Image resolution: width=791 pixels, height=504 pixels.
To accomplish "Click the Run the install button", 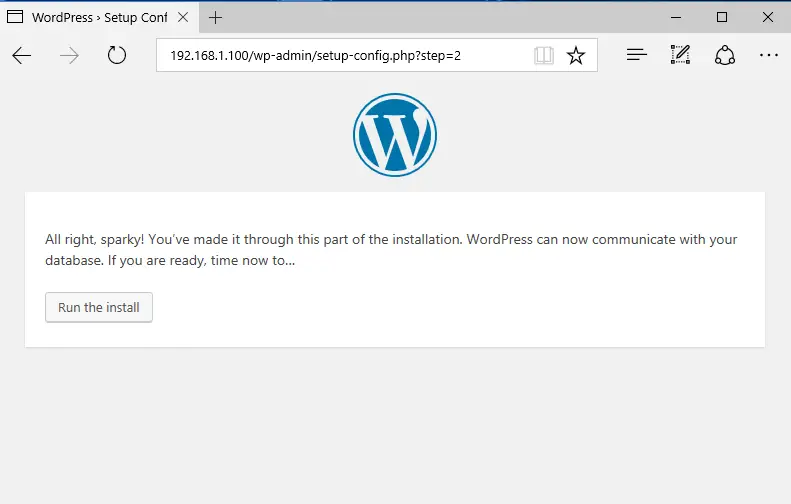I will point(99,307).
